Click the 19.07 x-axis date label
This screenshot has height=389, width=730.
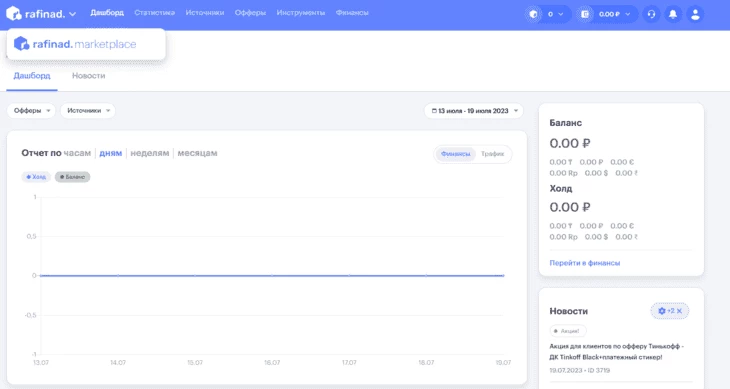(x=503, y=362)
